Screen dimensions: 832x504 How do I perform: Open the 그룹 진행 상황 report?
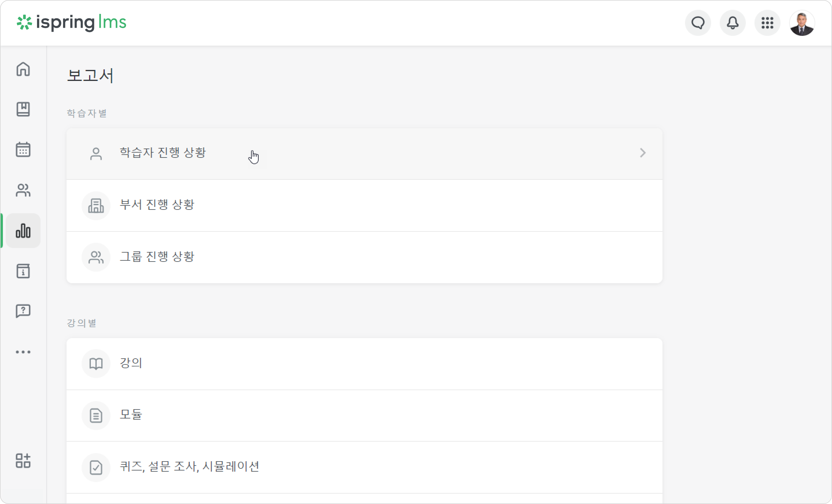[364, 257]
